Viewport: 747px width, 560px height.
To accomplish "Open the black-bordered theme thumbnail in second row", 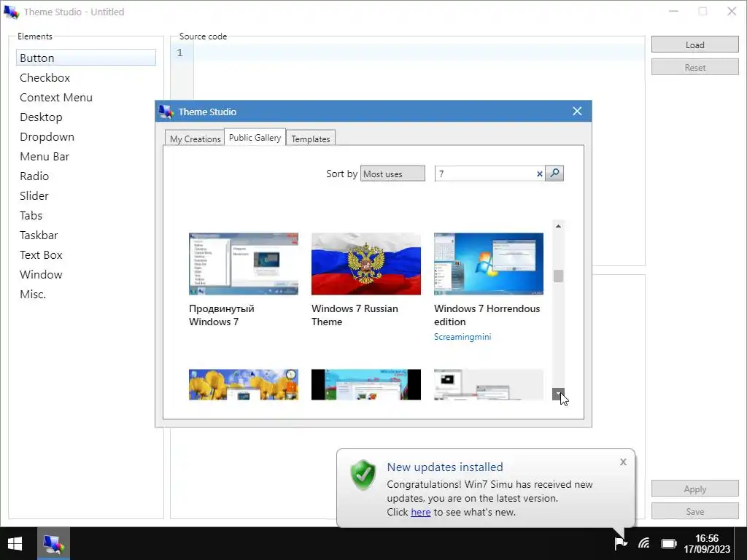I will (366, 384).
